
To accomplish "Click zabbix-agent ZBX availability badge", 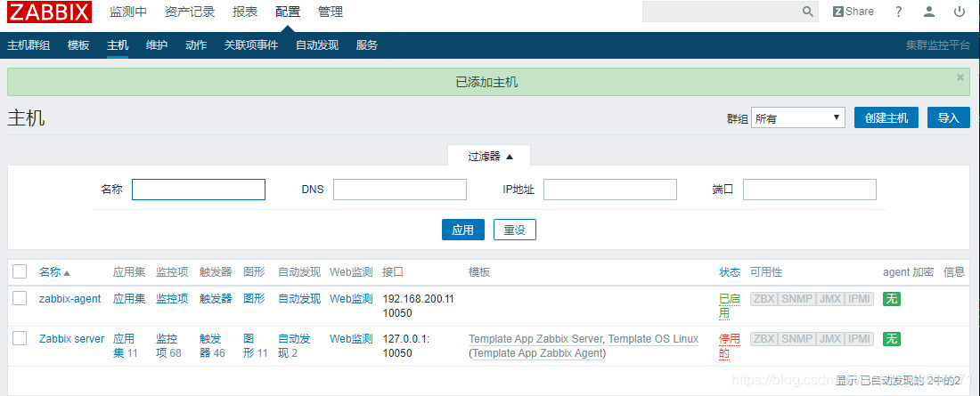I will 764,299.
